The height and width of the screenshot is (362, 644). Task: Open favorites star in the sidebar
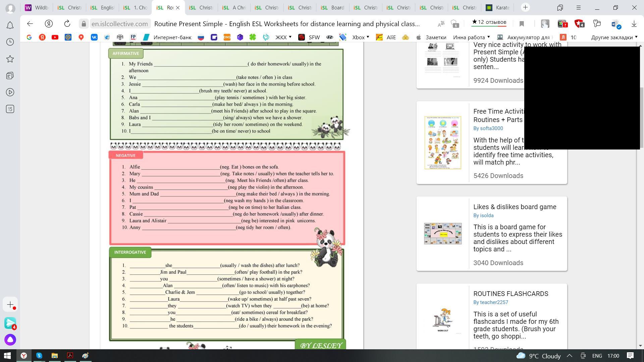pos(10,59)
